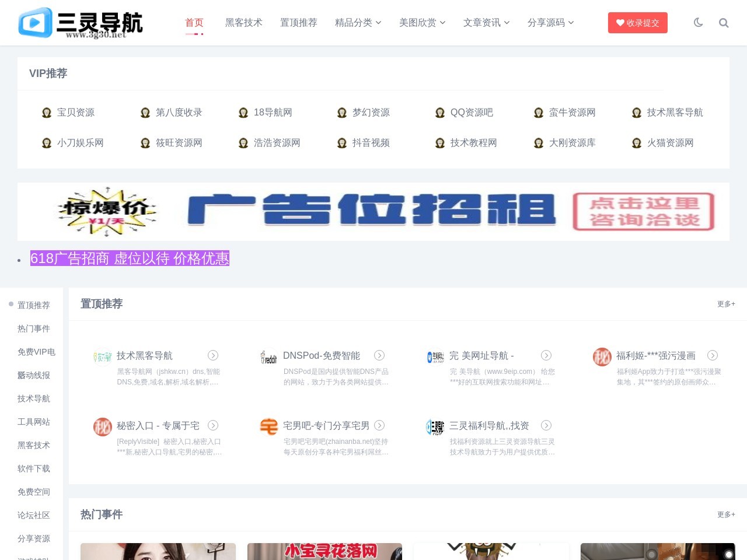Click the arrow icon on DNSPod card

click(379, 355)
